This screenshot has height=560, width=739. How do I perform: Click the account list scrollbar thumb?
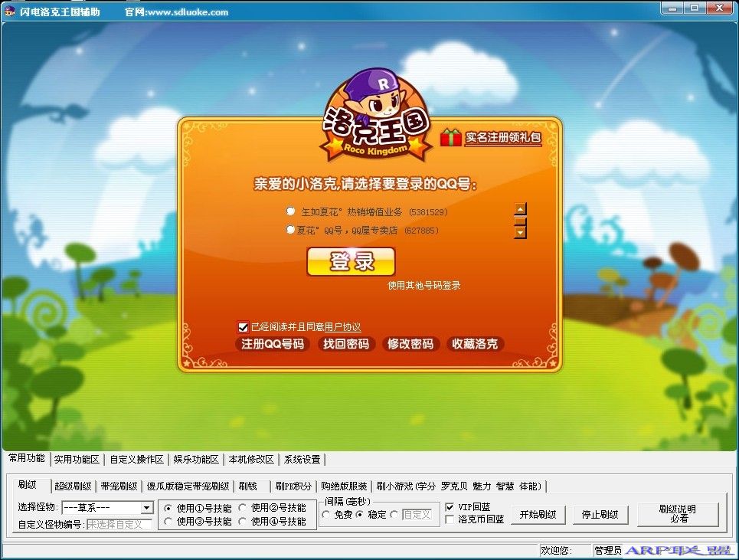click(x=520, y=221)
